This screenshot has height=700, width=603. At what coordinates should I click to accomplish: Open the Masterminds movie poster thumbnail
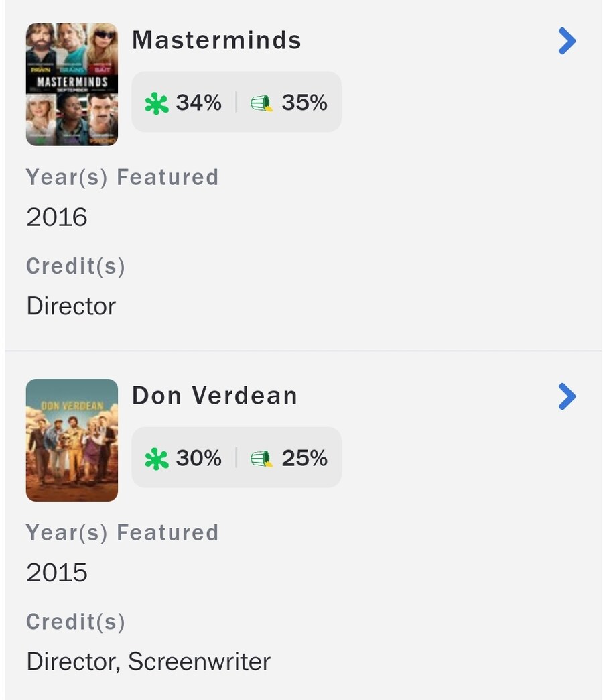72,84
